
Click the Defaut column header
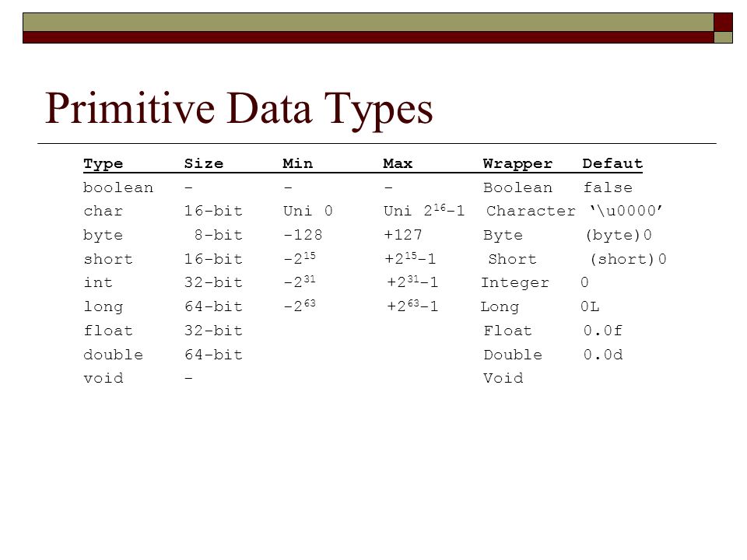click(612, 163)
